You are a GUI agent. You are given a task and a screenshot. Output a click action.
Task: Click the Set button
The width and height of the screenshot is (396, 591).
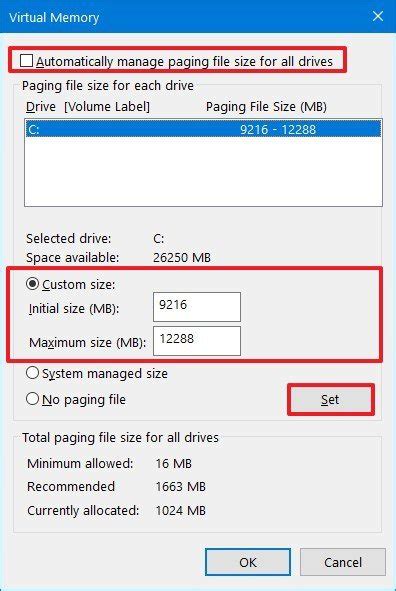pos(330,400)
